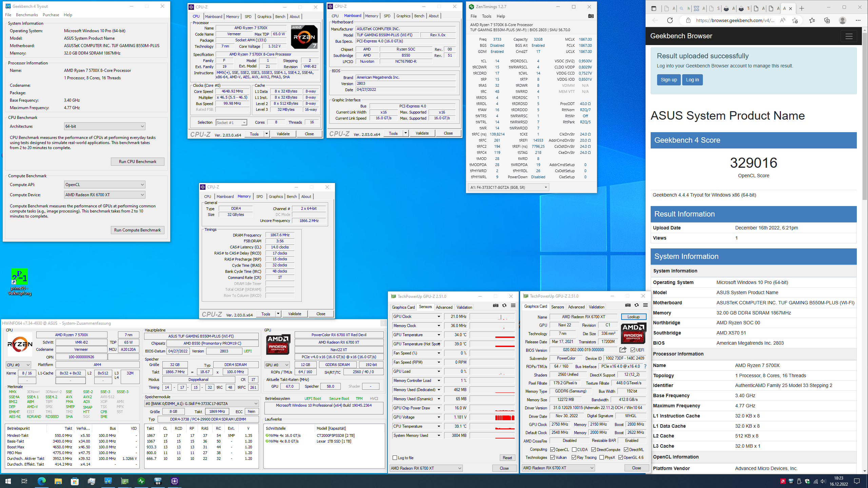Click Edge address bar URL field
Image resolution: width=868 pixels, height=488 pixels.
[x=735, y=20]
